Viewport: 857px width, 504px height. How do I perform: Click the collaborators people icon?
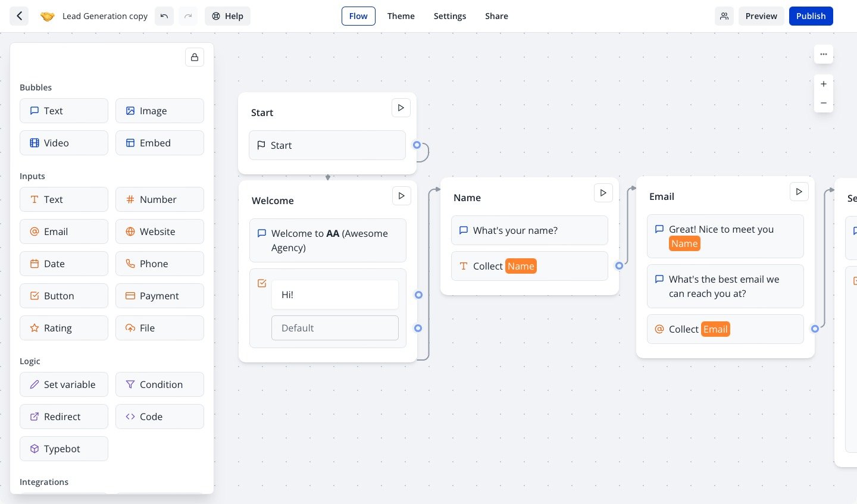pos(724,16)
